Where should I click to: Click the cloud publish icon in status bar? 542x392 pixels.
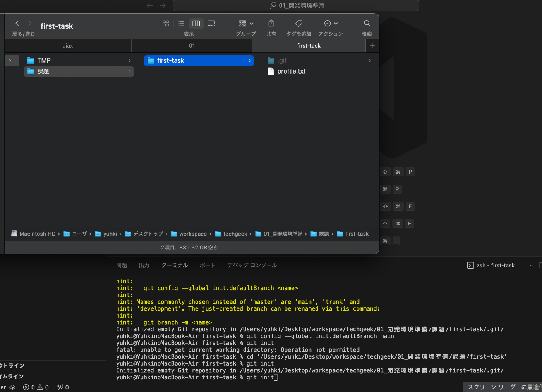coord(12,387)
